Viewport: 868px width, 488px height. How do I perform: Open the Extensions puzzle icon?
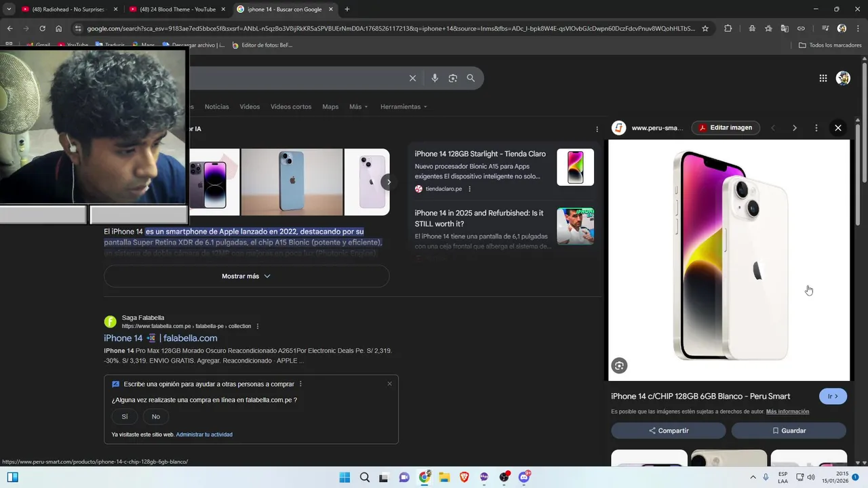728,28
